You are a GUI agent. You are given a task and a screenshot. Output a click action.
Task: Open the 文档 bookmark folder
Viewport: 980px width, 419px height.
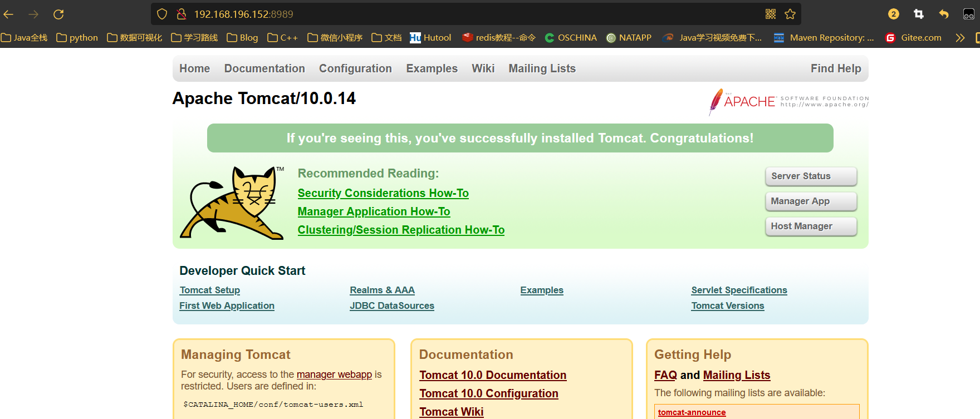386,38
